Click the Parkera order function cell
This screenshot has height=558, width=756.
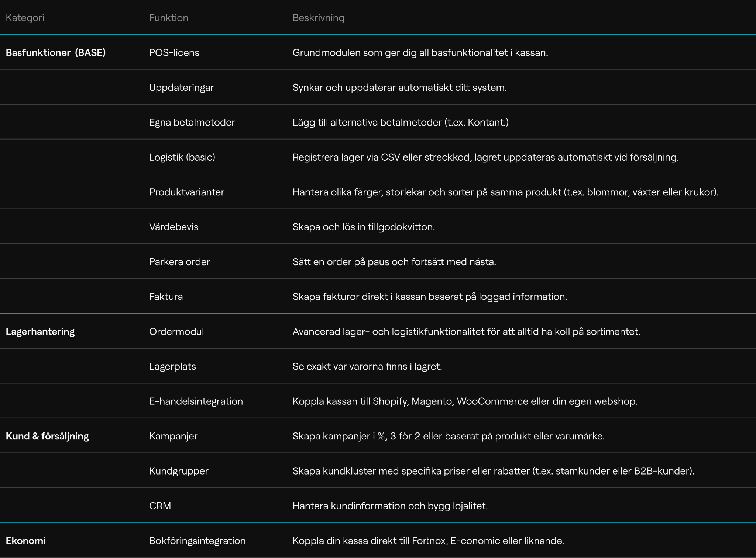179,261
